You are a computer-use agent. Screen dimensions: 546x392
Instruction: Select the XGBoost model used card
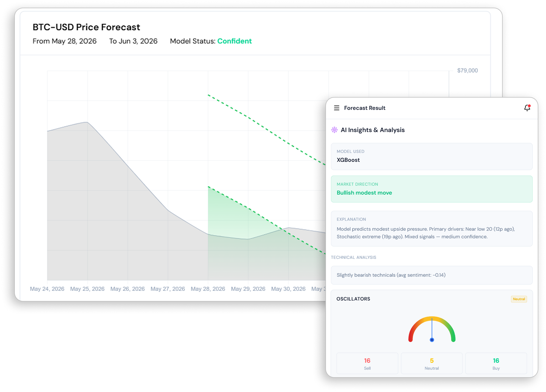(x=432, y=156)
